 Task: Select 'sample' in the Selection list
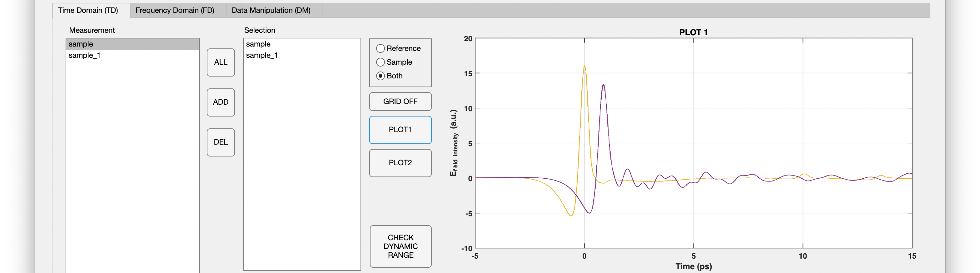tap(302, 44)
